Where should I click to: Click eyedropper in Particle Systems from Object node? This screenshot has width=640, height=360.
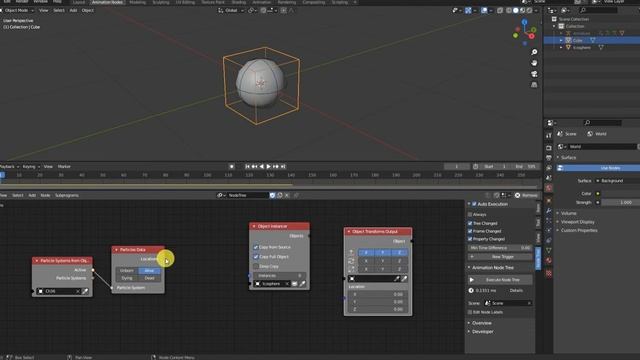(x=85, y=291)
